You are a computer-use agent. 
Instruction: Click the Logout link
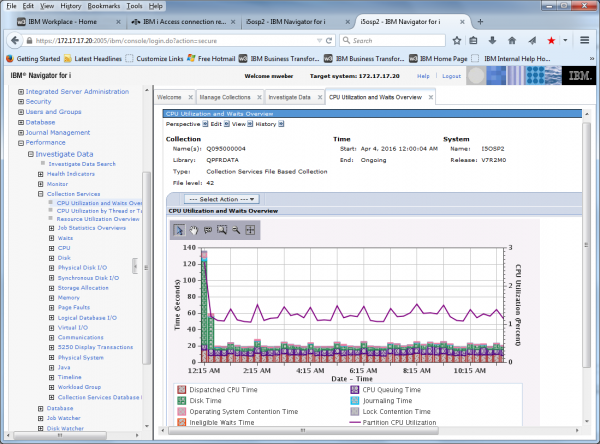tap(452, 76)
